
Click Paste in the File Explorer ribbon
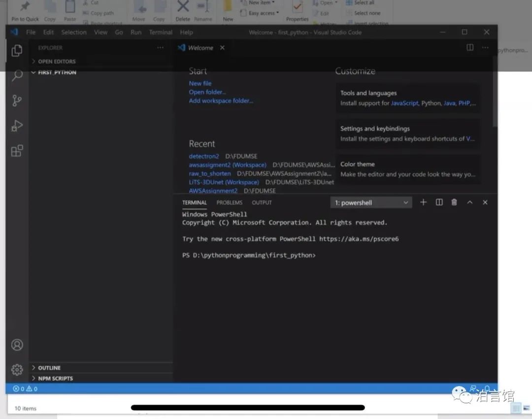(70, 11)
